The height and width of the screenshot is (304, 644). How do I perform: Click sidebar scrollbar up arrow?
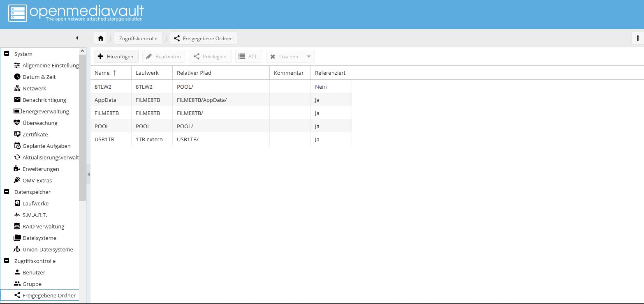click(83, 51)
